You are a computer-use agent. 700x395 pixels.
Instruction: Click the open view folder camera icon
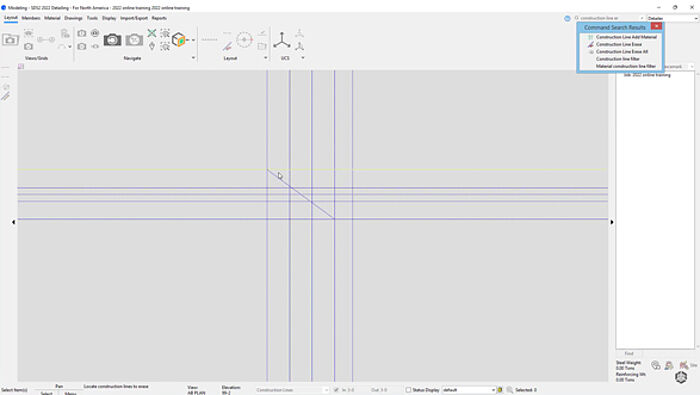coord(10,40)
